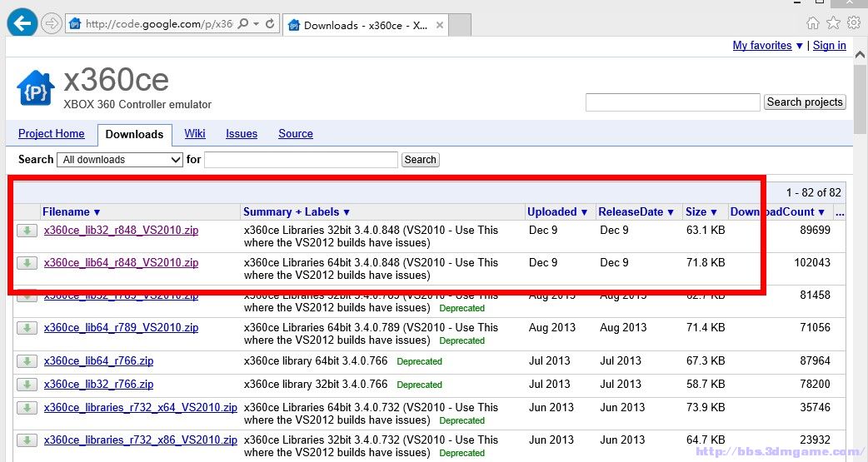Download icon for x360ce_lib32_r766.zip
Image resolution: width=868 pixels, height=462 pixels.
(27, 384)
